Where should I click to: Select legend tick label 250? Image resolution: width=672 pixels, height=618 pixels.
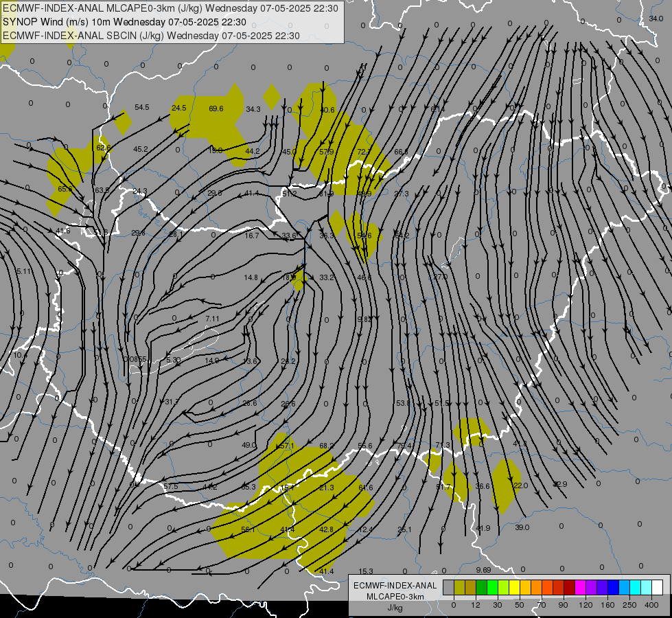(x=629, y=605)
